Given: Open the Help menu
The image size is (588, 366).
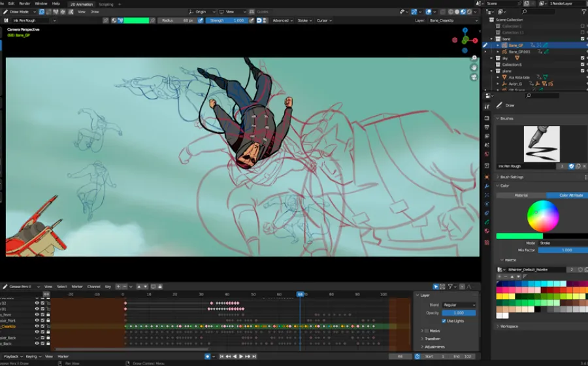Looking at the screenshot, I should pyautogui.click(x=56, y=4).
